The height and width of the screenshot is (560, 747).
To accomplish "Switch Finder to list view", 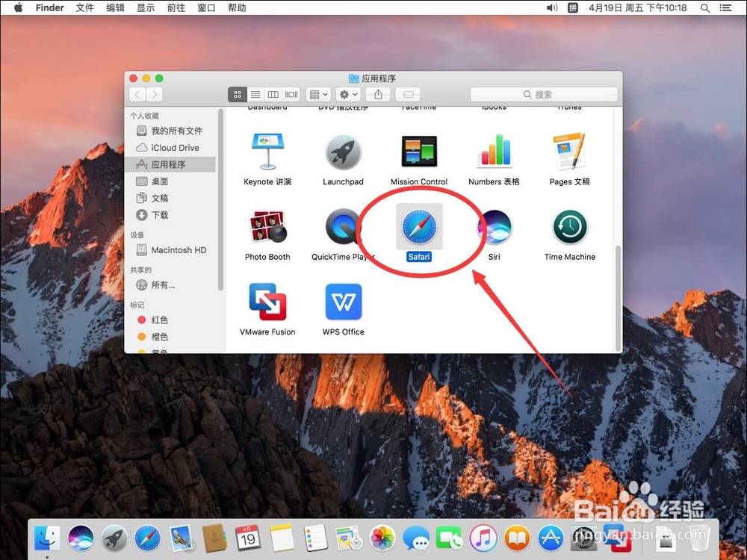I will click(x=255, y=94).
